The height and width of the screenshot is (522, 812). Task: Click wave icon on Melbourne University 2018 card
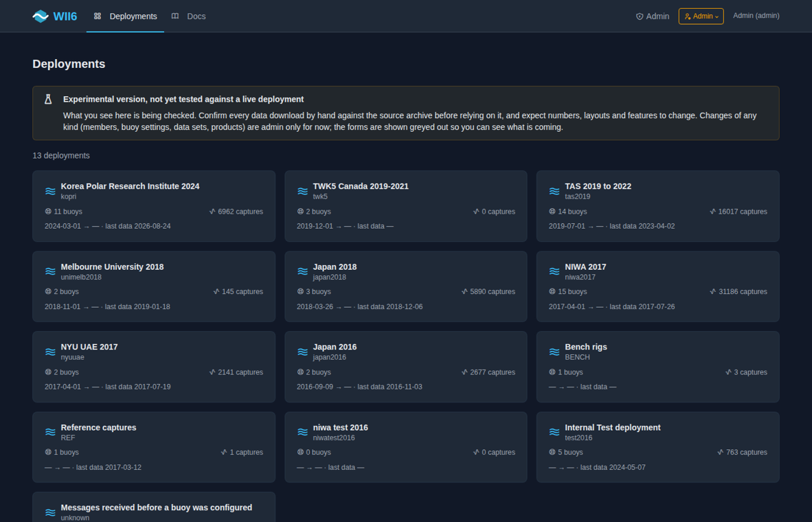[x=50, y=271]
